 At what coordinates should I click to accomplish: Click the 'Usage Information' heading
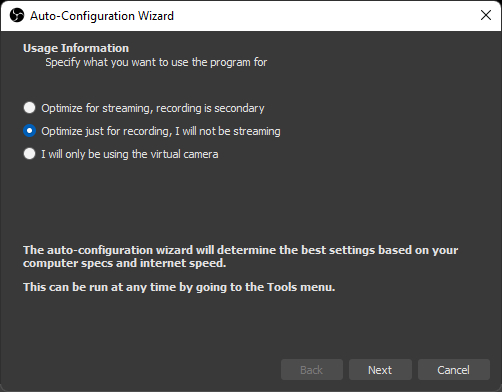[x=76, y=48]
